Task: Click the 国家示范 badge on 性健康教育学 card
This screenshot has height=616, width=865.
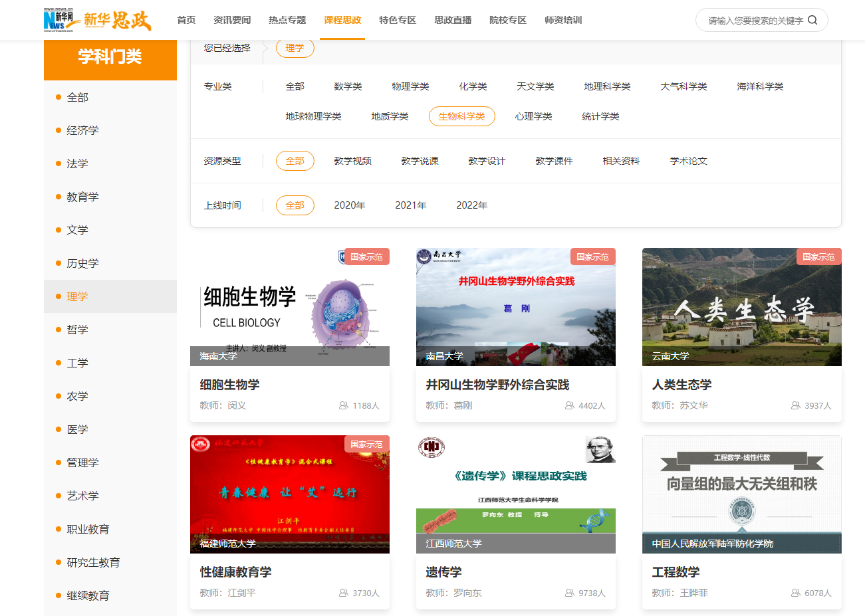Action: tap(366, 445)
